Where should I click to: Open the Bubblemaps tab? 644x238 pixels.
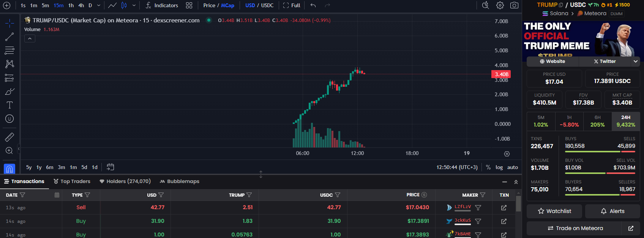179,182
